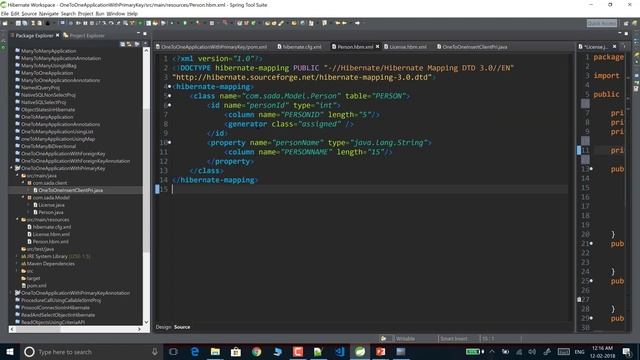Viewport: 640px width, 360px height.
Task: Select OneToOneInsertClientPrj.java in the tree
Action: point(70,190)
